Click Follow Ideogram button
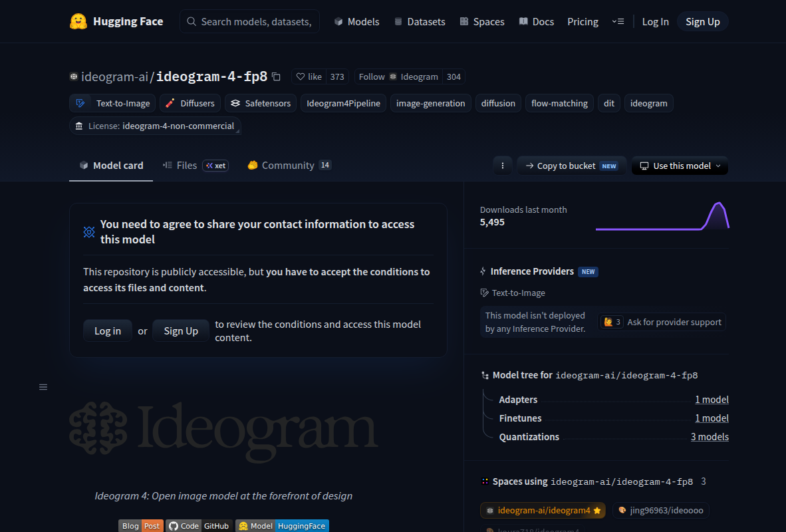Viewport: 786px width, 532px height. coord(398,76)
